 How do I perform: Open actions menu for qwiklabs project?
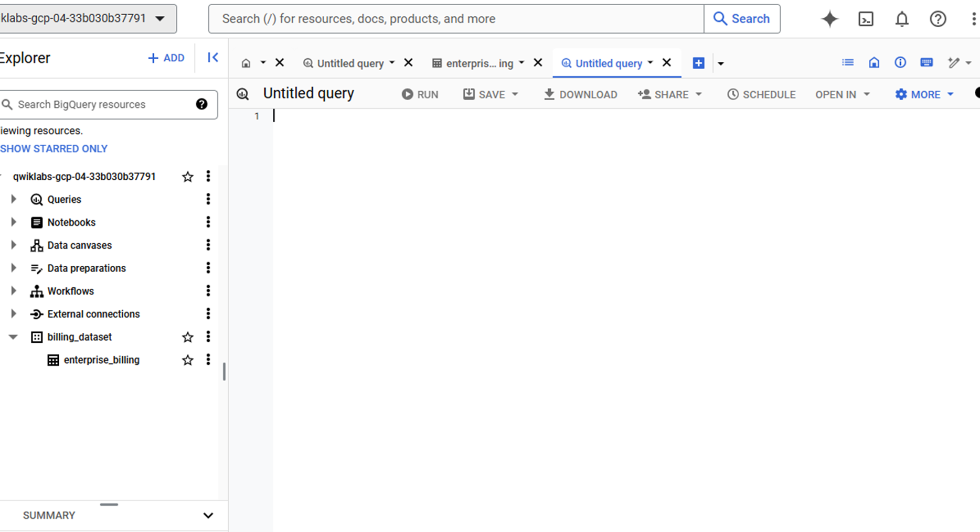click(x=208, y=177)
